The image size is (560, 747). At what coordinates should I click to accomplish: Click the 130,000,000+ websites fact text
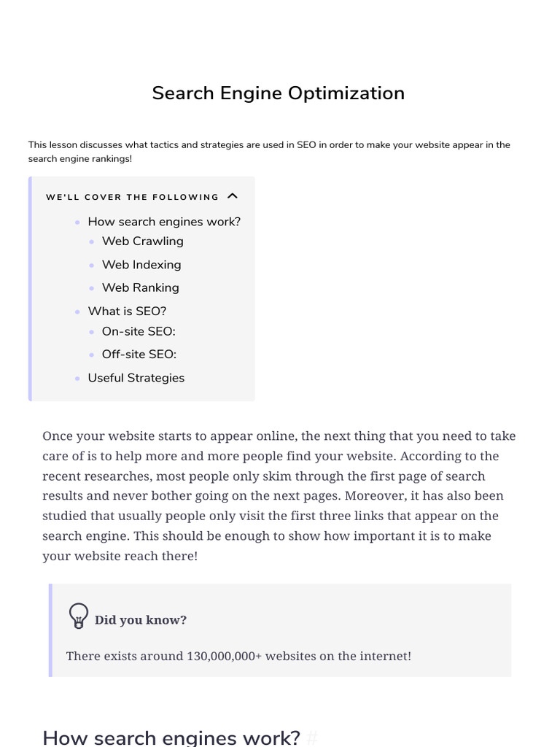238,657
